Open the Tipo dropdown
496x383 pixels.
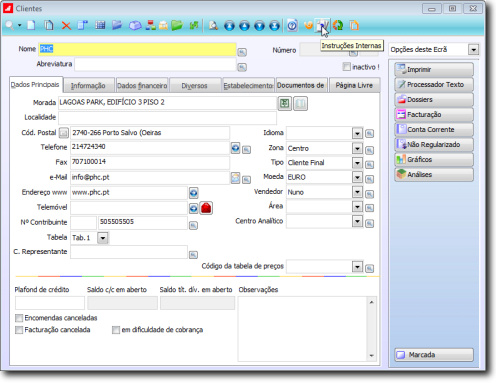pos(357,163)
